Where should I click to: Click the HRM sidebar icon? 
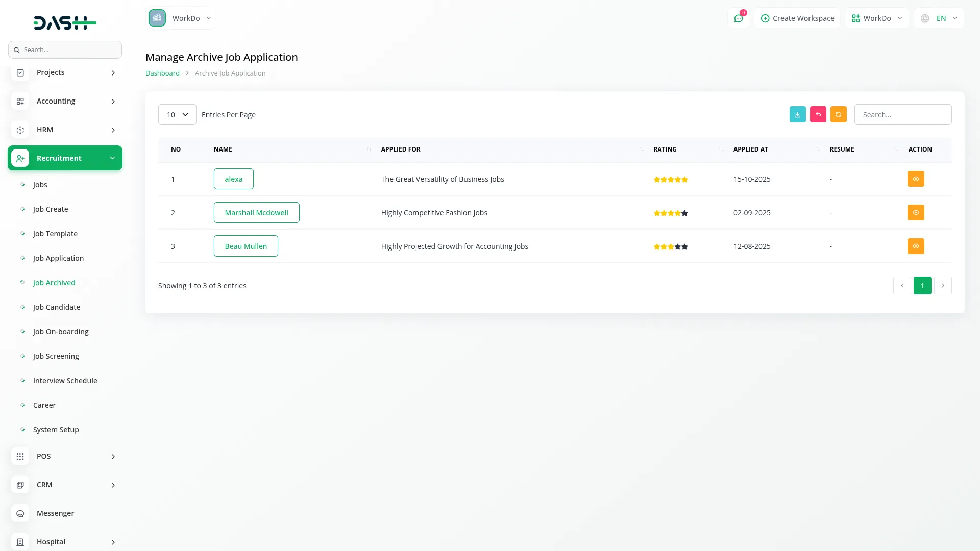(20, 130)
